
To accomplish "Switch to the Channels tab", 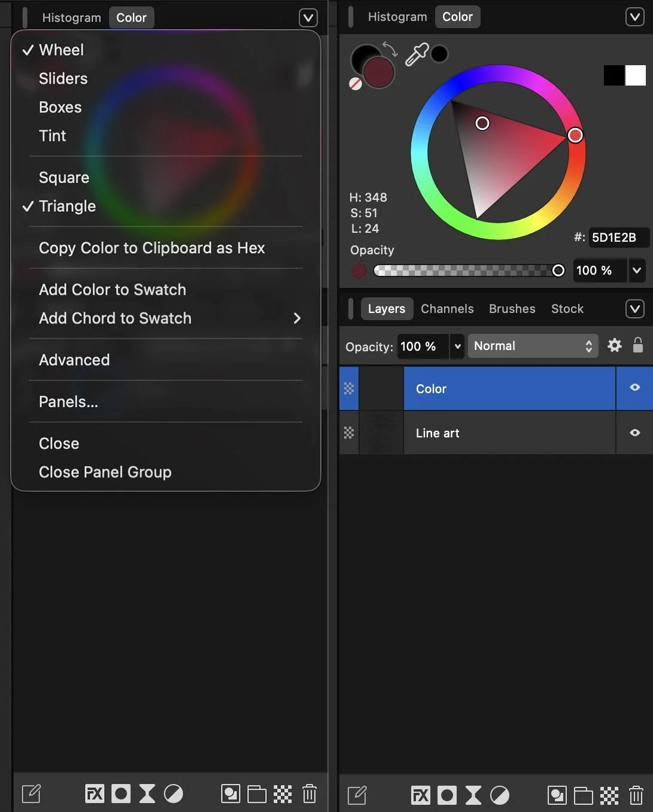I will tap(447, 309).
